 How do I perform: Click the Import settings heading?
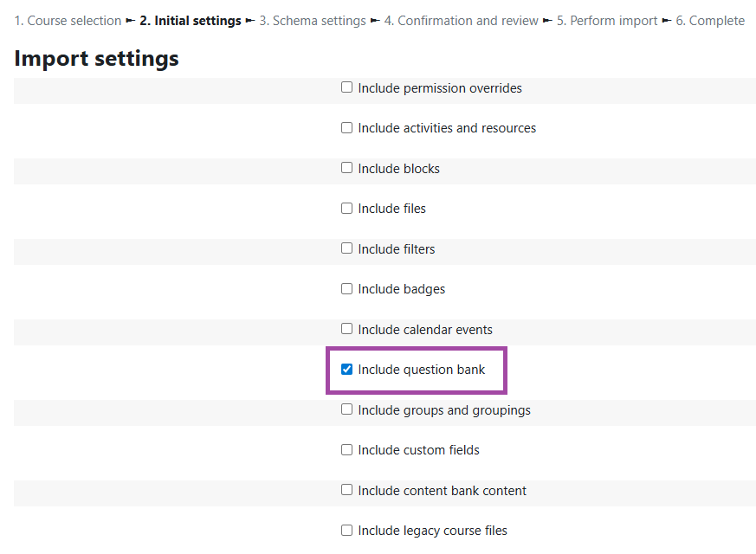pyautogui.click(x=96, y=58)
